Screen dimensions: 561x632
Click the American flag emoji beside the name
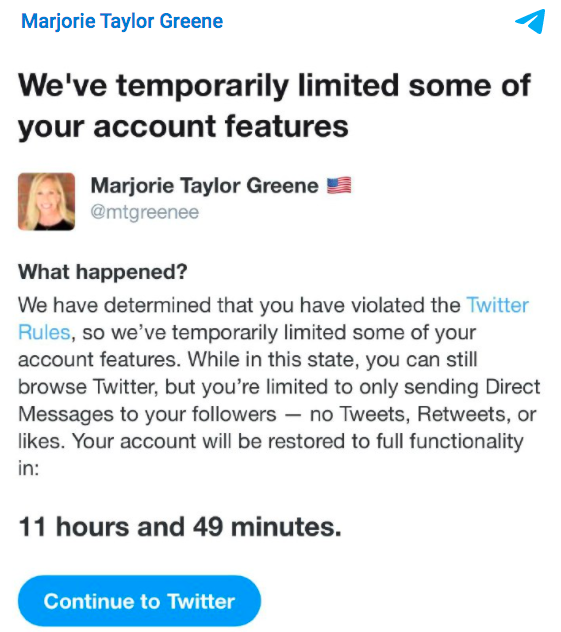[339, 185]
